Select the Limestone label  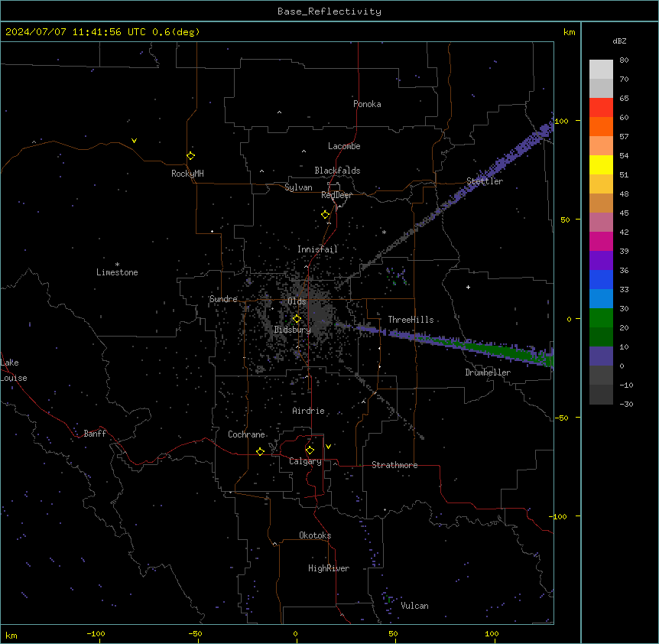pos(117,272)
